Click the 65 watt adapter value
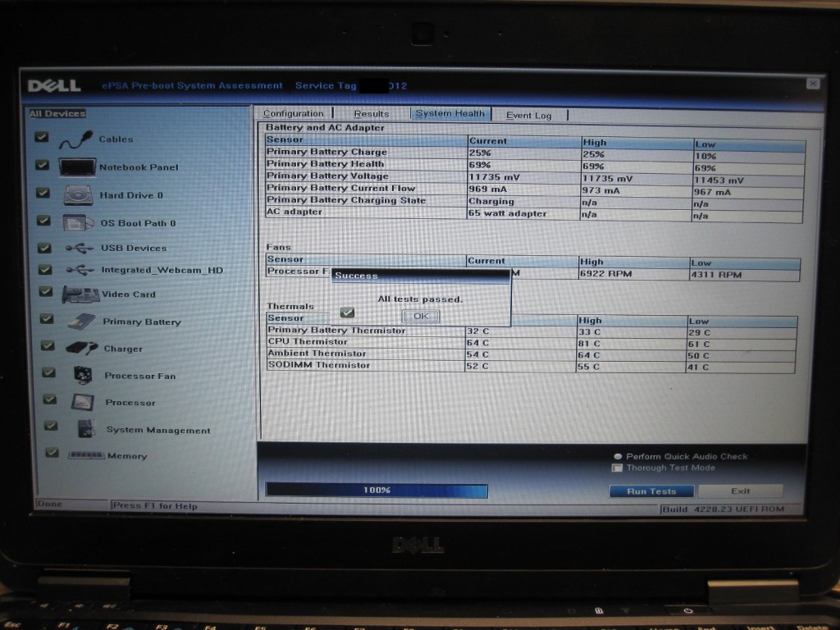 507,213
